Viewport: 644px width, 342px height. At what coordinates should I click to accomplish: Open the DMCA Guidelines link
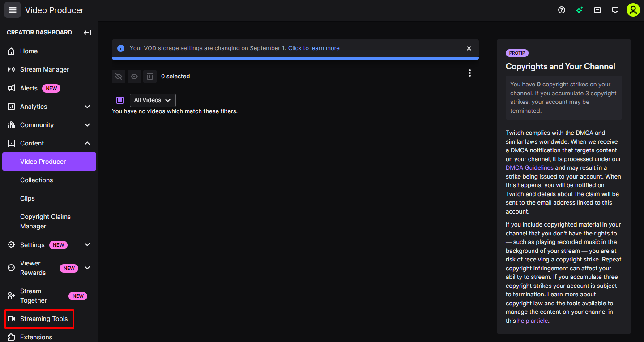point(529,168)
